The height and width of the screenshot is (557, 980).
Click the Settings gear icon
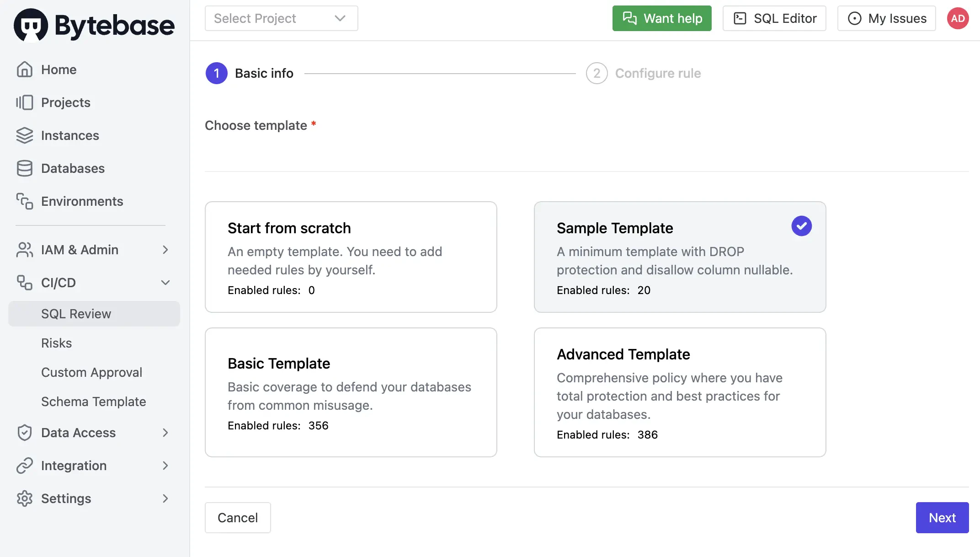tap(25, 498)
